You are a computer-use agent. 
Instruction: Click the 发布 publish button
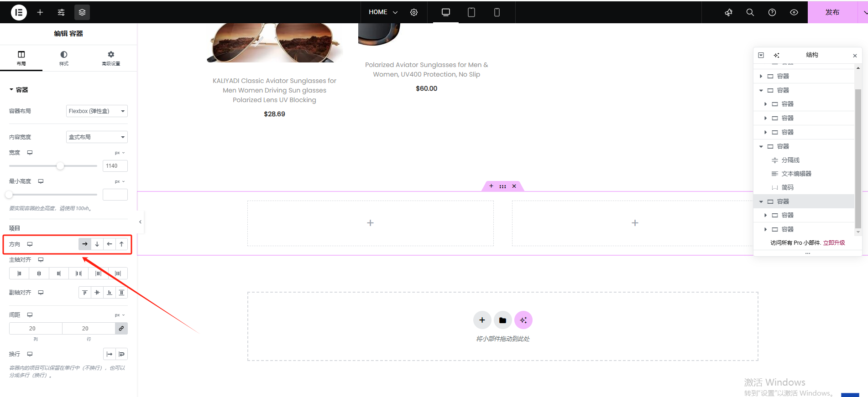click(832, 12)
